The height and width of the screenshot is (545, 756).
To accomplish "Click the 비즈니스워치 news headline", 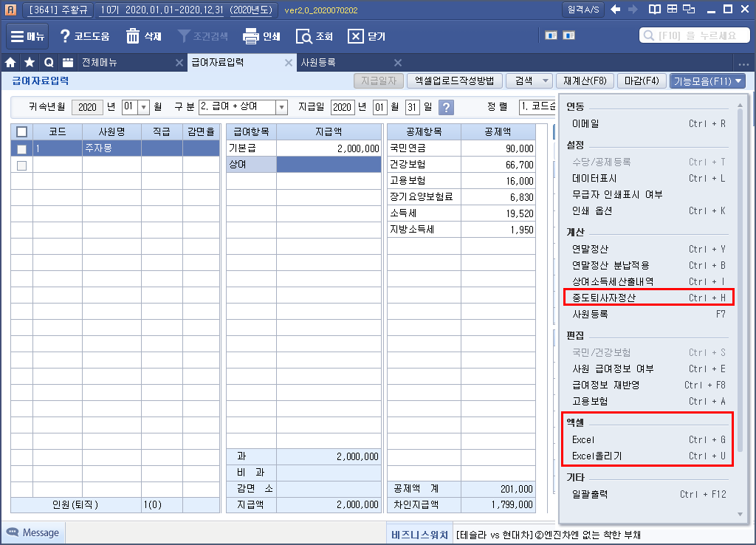I will tap(549, 535).
